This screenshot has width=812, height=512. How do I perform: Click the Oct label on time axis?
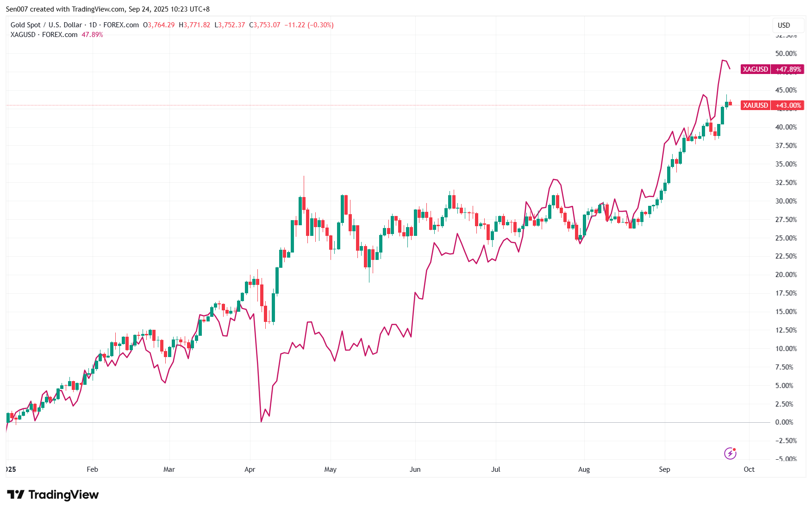coord(749,469)
